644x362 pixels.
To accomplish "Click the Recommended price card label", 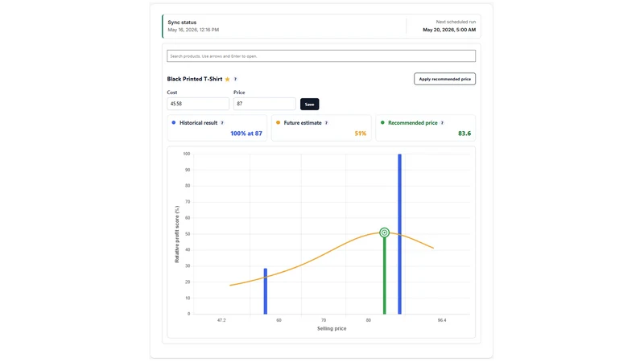I will coord(413,123).
